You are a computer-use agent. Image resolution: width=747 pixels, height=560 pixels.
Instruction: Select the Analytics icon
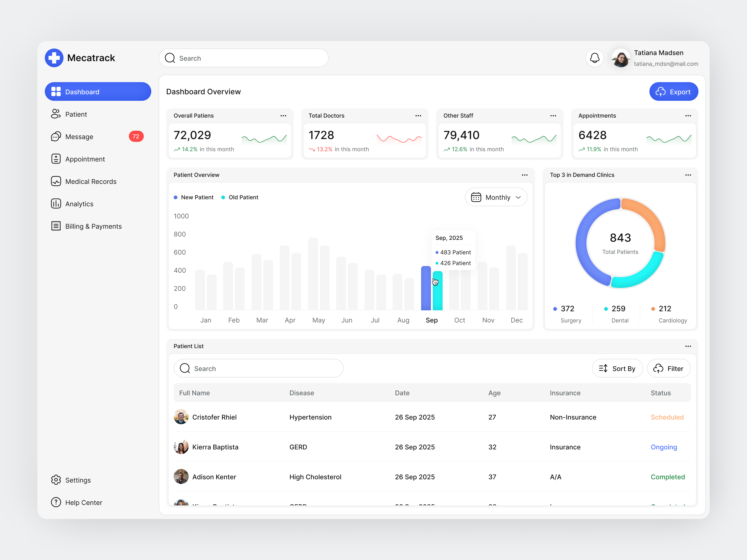[x=56, y=203]
